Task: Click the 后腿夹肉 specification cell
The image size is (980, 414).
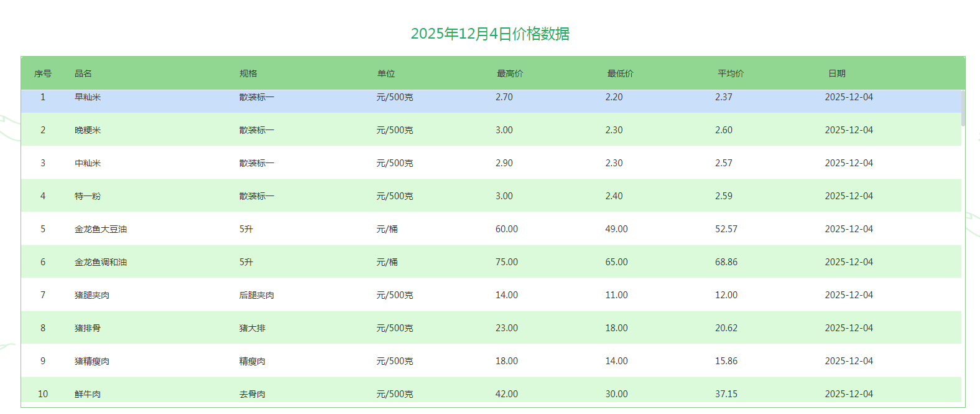Action: pos(256,295)
